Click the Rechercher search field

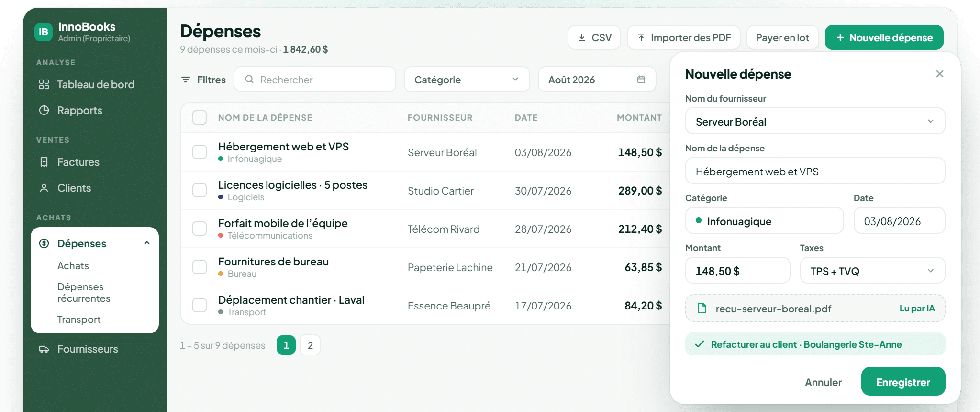(x=315, y=80)
